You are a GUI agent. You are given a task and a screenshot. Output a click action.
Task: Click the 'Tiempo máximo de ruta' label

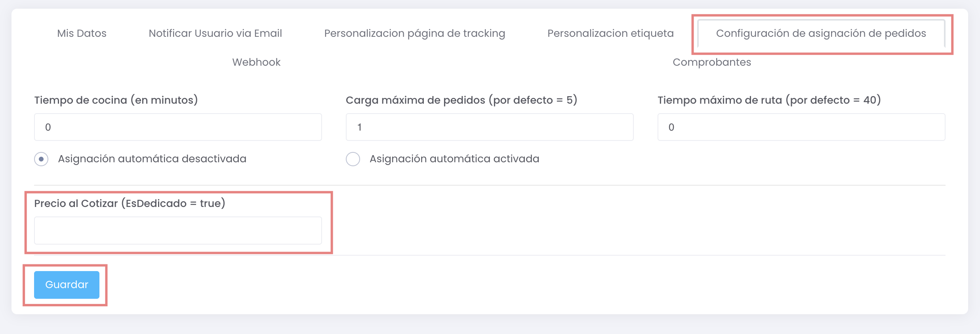tap(769, 100)
